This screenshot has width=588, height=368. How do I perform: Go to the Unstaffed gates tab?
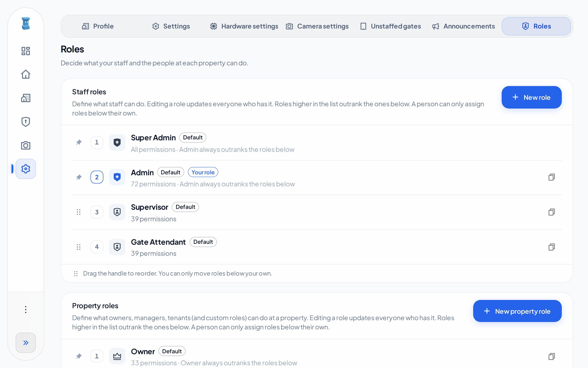[390, 26]
